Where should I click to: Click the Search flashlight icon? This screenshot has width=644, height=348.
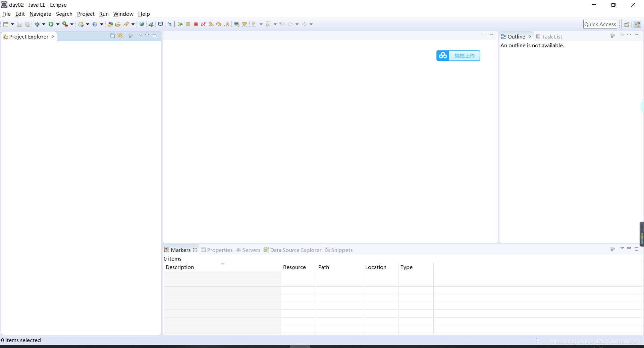[x=126, y=24]
